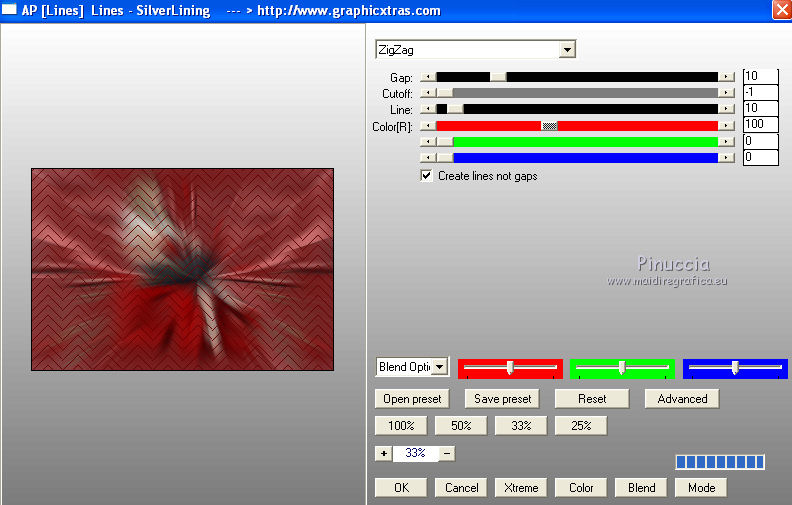Click the Line value field showing 10
This screenshot has width=792, height=505.
coord(760,109)
